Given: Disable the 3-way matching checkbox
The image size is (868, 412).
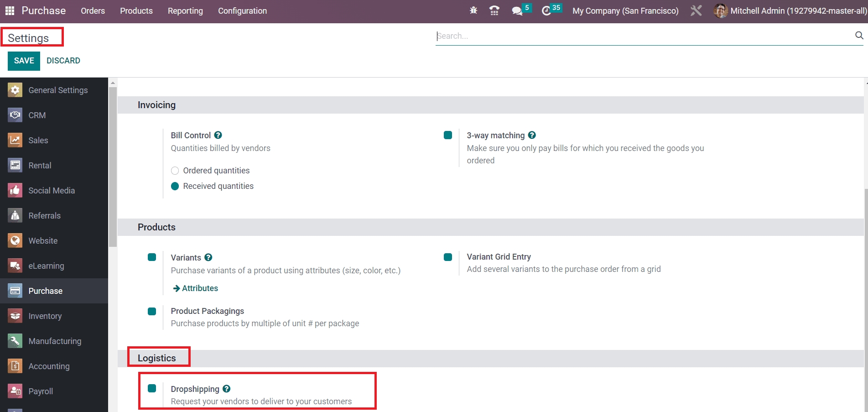Looking at the screenshot, I should 448,135.
